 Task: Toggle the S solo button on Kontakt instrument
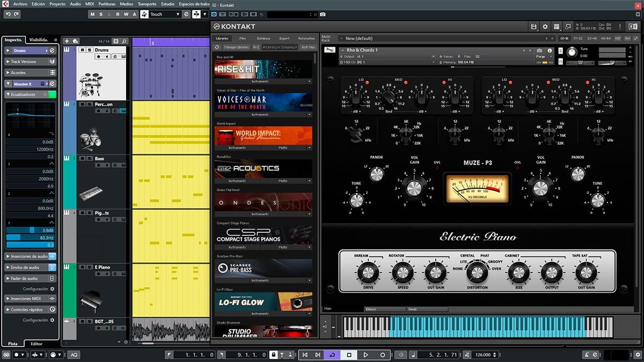click(561, 50)
